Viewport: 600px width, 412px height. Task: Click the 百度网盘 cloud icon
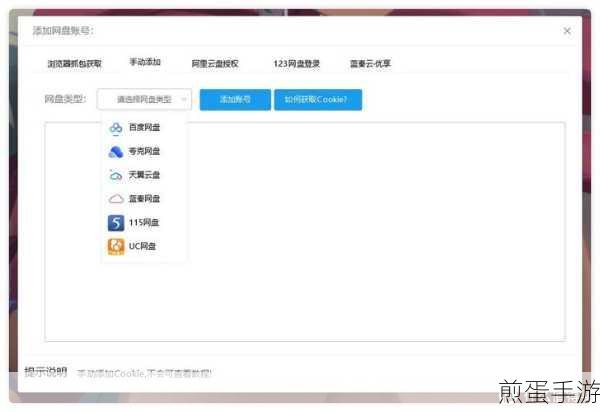click(116, 128)
